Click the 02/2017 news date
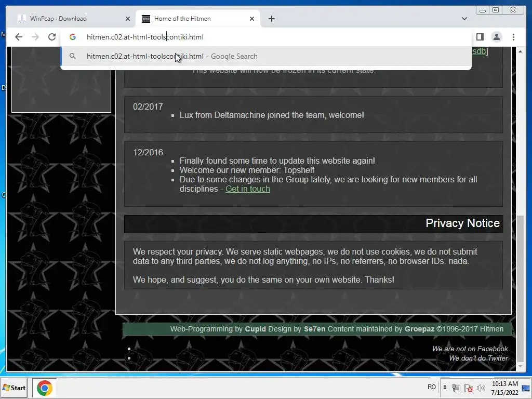Viewport: 532px width, 399px height. [x=148, y=107]
